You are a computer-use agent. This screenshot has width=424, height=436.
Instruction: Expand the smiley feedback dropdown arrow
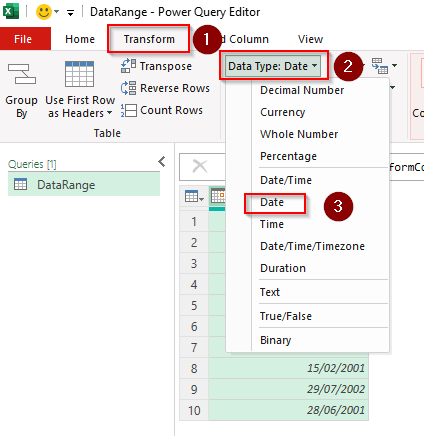pyautogui.click(x=57, y=12)
